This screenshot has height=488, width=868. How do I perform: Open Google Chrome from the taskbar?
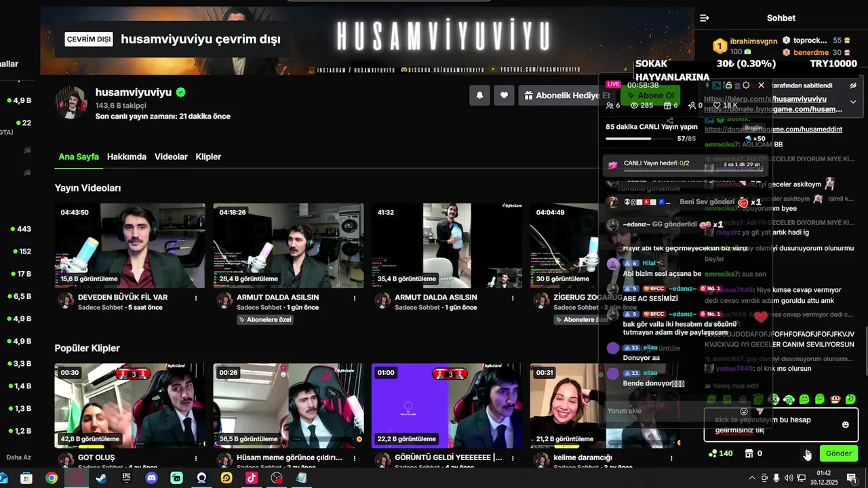pyautogui.click(x=52, y=479)
